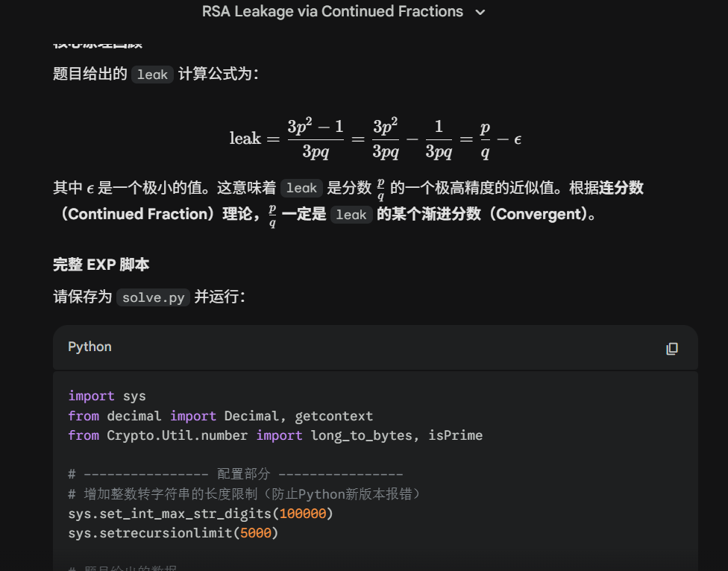Click the 请保存为 instruction text
Image resolution: width=728 pixels, height=571 pixels.
click(83, 297)
